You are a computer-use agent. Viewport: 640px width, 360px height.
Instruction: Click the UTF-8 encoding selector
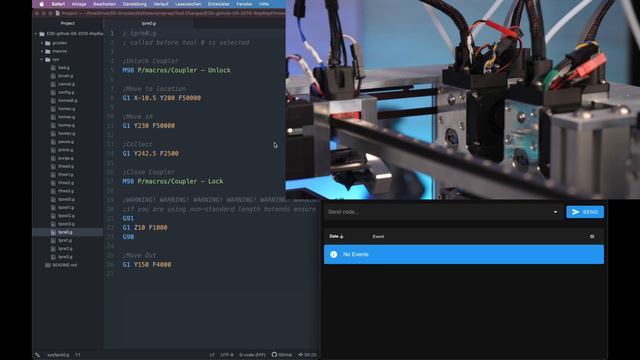tap(227, 355)
